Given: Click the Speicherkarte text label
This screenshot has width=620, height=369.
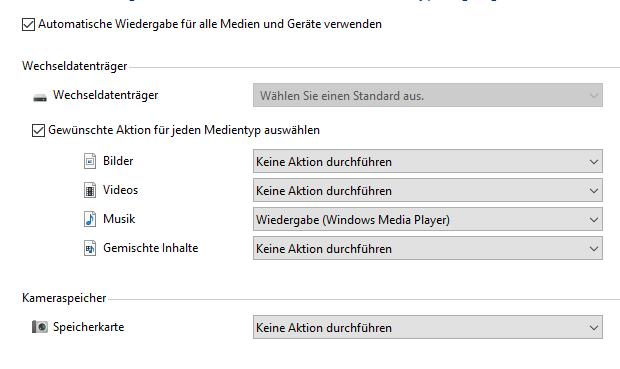Looking at the screenshot, I should pos(89,327).
